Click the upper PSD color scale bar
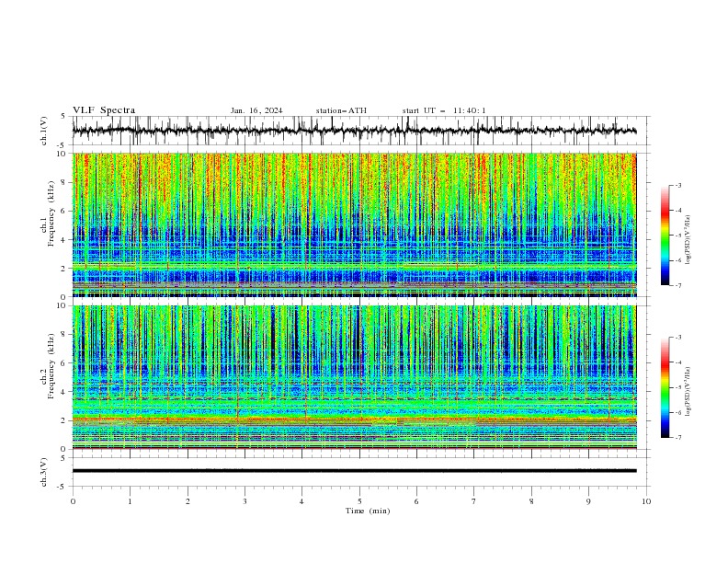728x563 pixels. click(x=665, y=236)
